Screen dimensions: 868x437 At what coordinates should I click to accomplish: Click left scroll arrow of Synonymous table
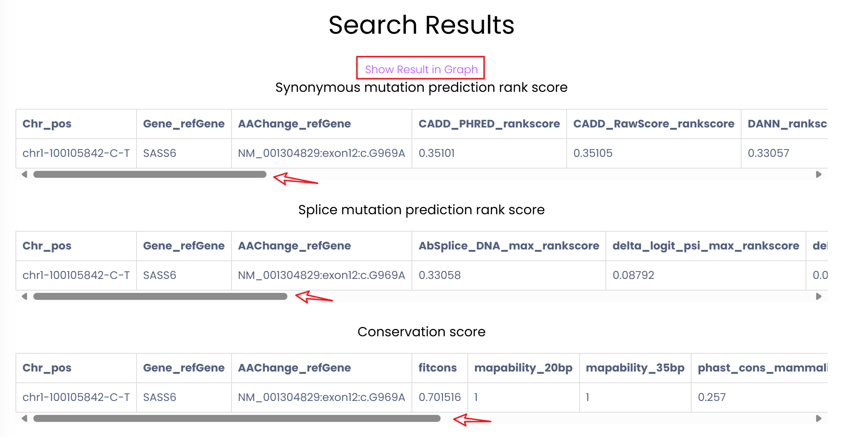[24, 174]
